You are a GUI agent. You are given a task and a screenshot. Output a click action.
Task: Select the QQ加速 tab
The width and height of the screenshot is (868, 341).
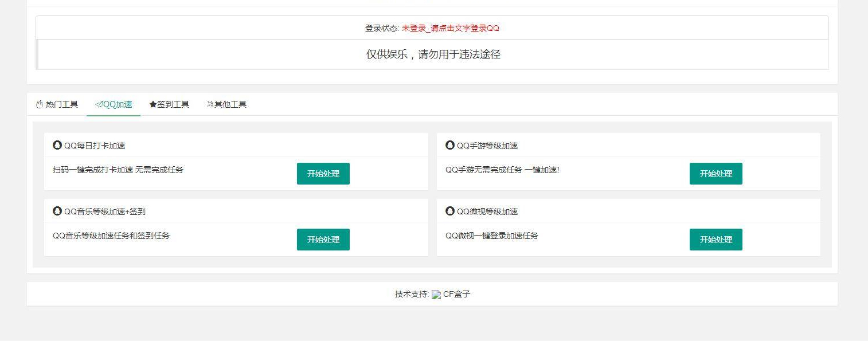pyautogui.click(x=114, y=104)
